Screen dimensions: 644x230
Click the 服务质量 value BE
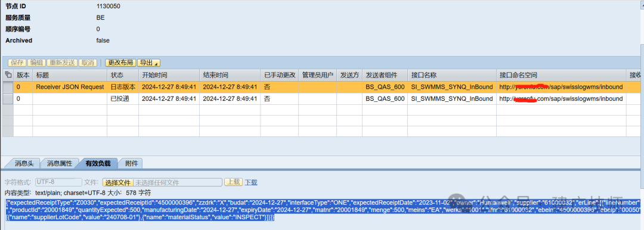[x=100, y=18]
